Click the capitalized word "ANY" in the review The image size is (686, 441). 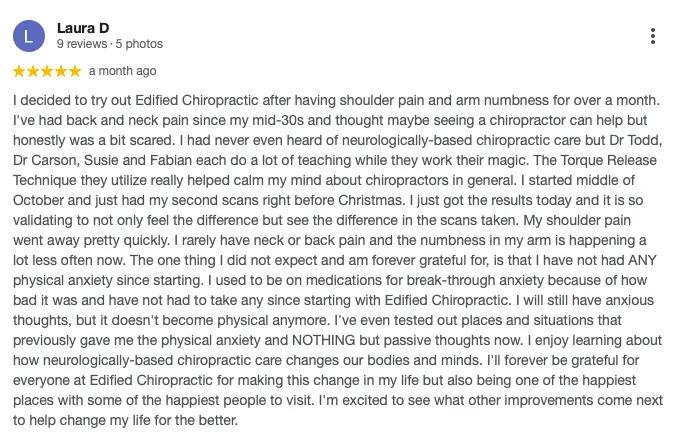(x=642, y=260)
